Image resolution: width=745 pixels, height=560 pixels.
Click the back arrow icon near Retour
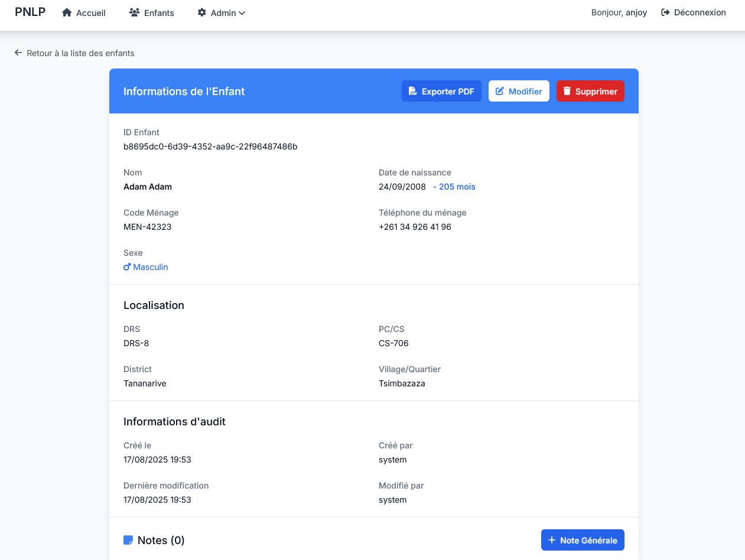tap(18, 53)
